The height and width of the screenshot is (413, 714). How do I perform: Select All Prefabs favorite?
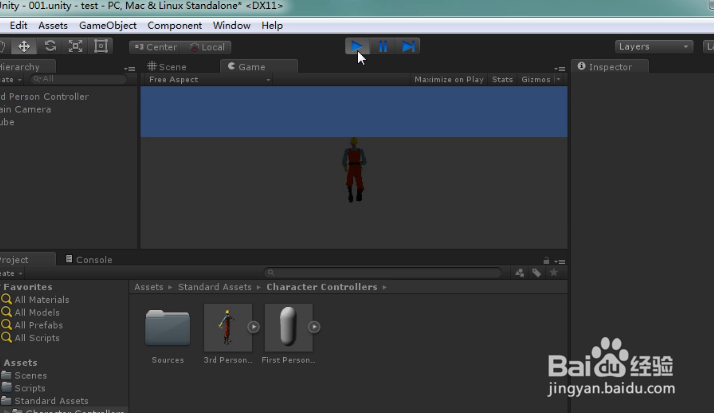pos(32,325)
